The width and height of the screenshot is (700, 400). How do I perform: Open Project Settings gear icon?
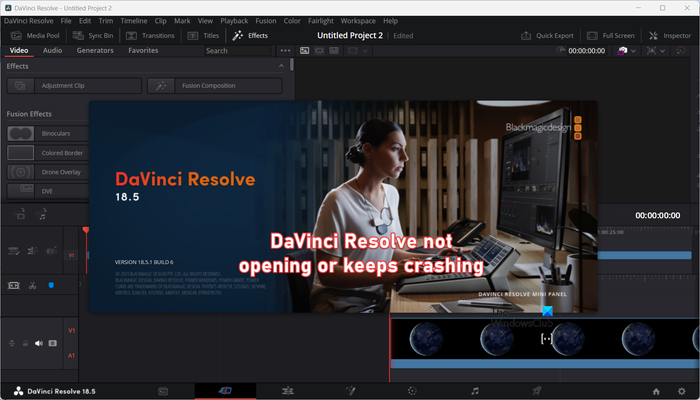(681, 392)
